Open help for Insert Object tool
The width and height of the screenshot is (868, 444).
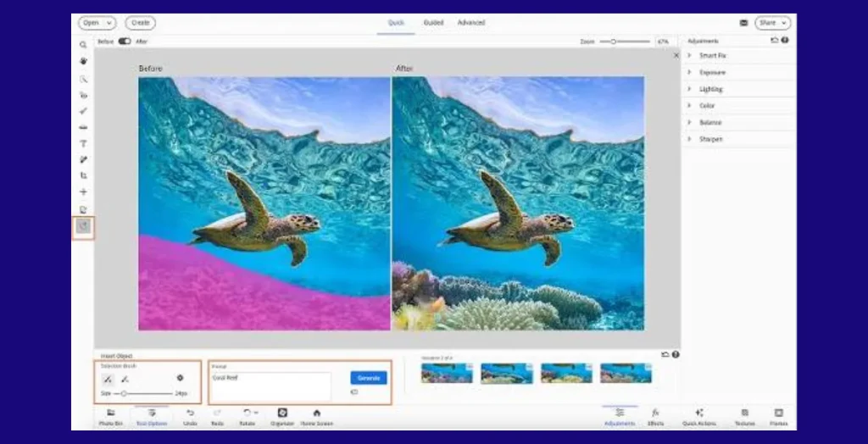click(676, 354)
